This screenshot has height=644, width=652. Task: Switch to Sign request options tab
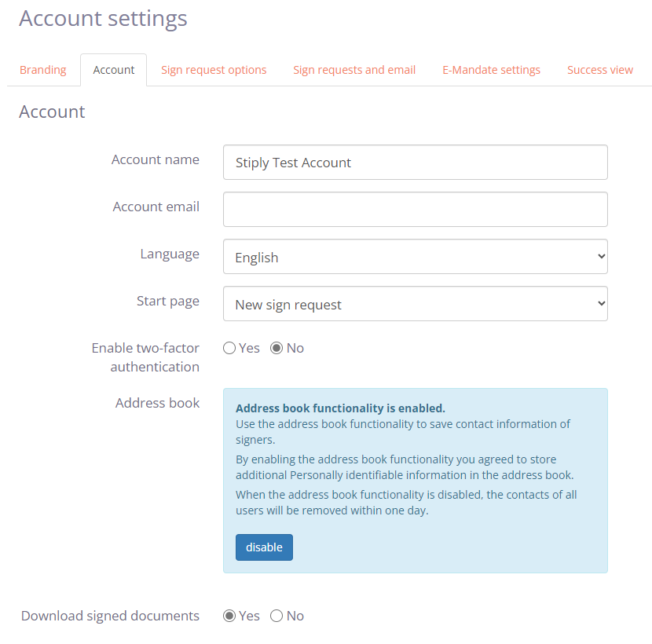click(x=214, y=70)
